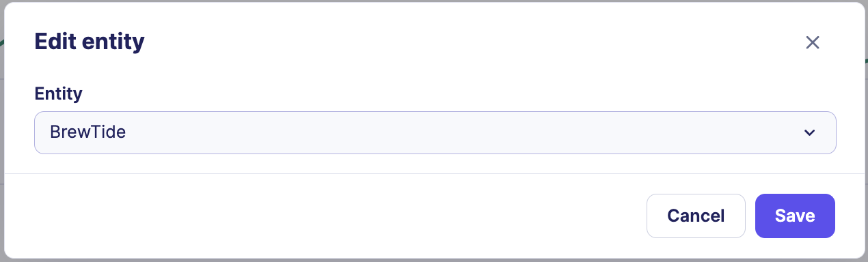The image size is (868, 262).
Task: Save the entity changes
Action: click(x=795, y=216)
